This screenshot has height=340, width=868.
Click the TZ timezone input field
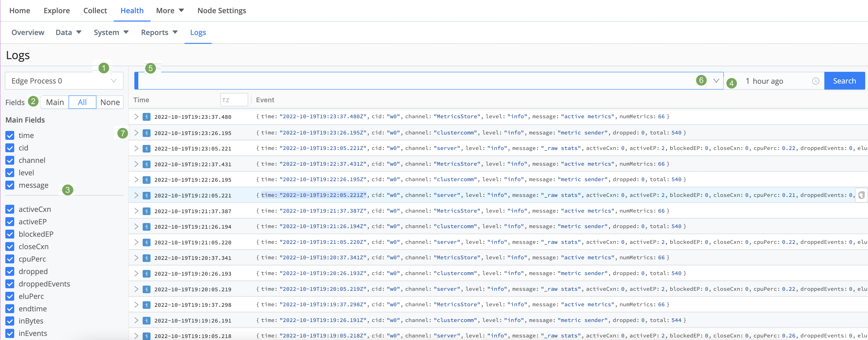pos(234,100)
